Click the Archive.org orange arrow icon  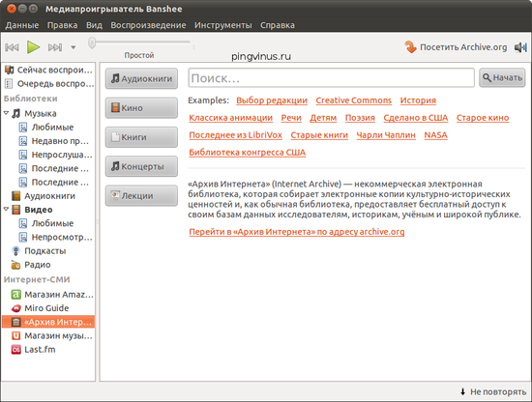tap(410, 46)
